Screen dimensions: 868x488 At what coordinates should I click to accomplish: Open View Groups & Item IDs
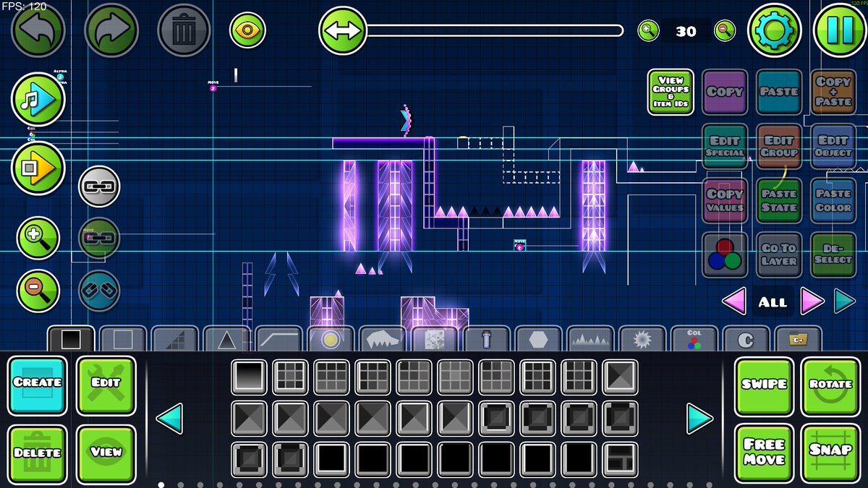(671, 92)
